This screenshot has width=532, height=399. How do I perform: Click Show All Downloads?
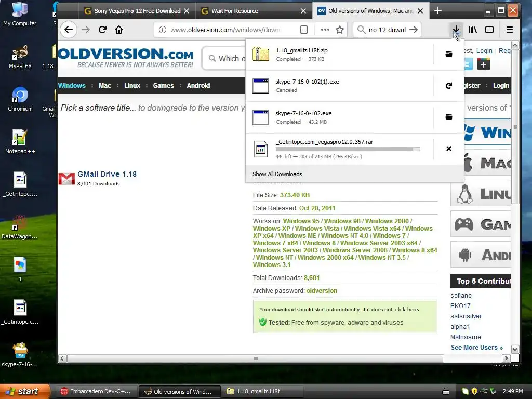pos(277,174)
